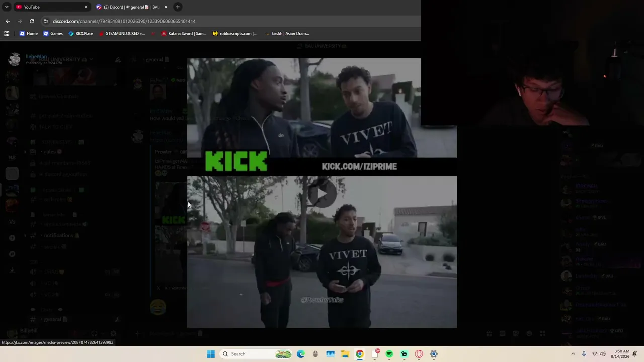Select the dimmed general channel in Discord sidebar
This screenshot has width=644, height=362.
click(52, 319)
